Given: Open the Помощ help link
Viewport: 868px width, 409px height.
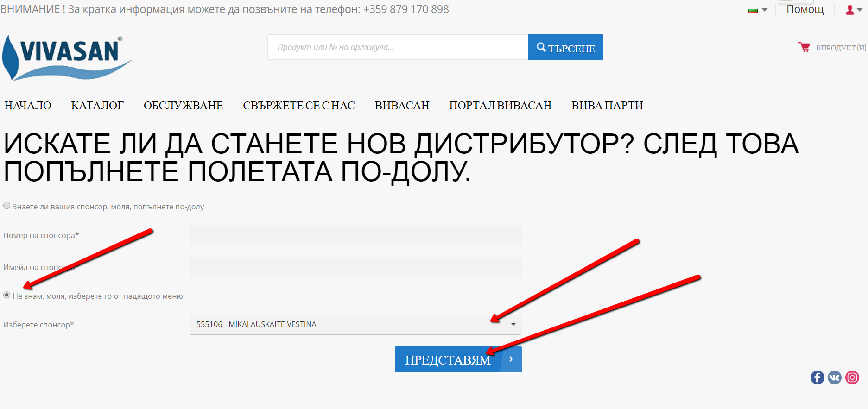Looking at the screenshot, I should click(805, 9).
